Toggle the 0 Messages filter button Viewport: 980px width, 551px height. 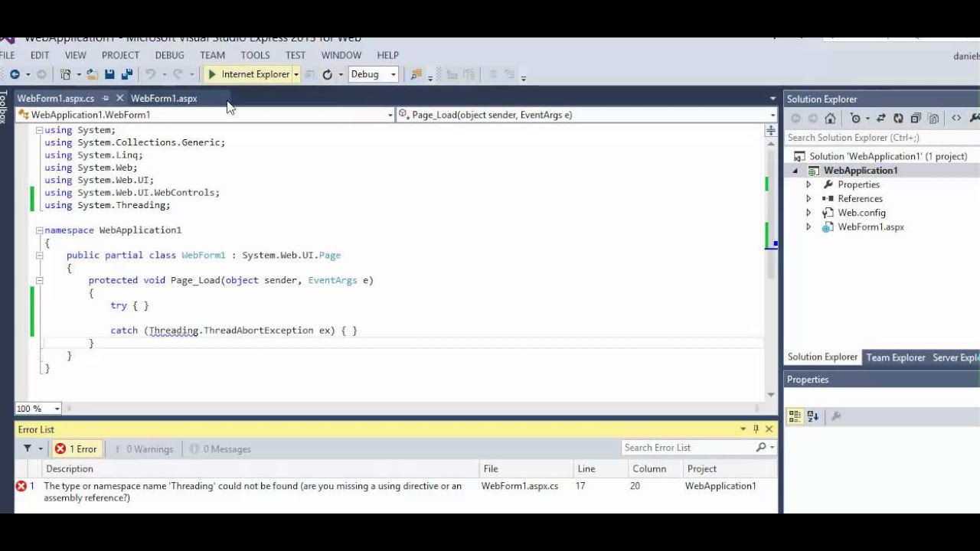[220, 449]
